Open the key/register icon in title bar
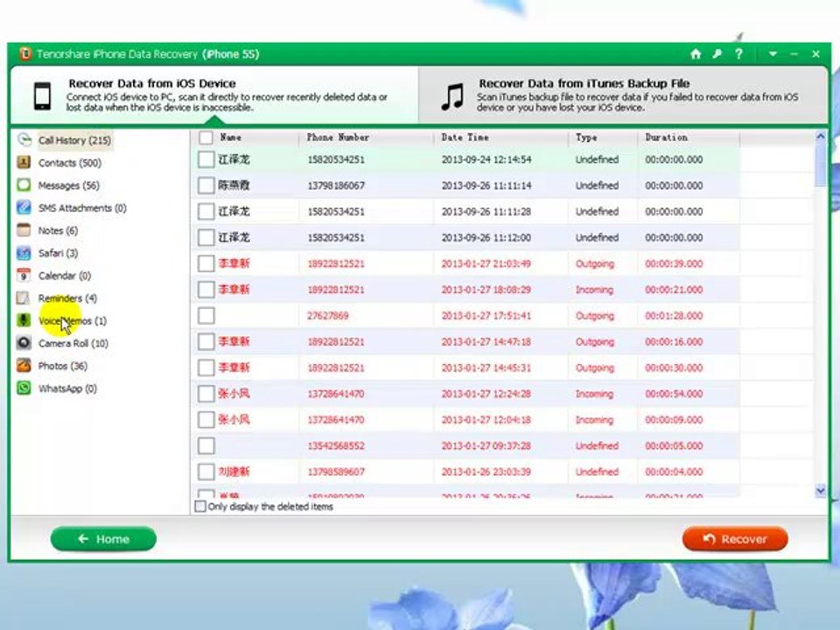 pos(717,53)
